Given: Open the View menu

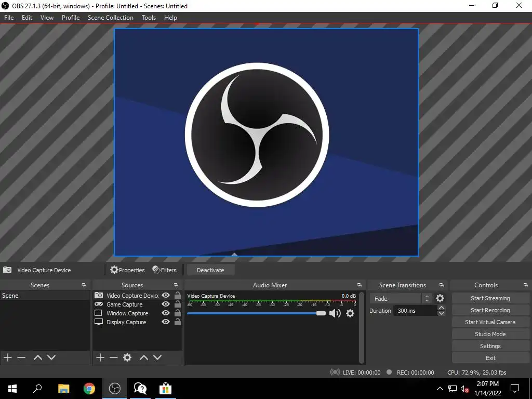Looking at the screenshot, I should click(x=47, y=18).
